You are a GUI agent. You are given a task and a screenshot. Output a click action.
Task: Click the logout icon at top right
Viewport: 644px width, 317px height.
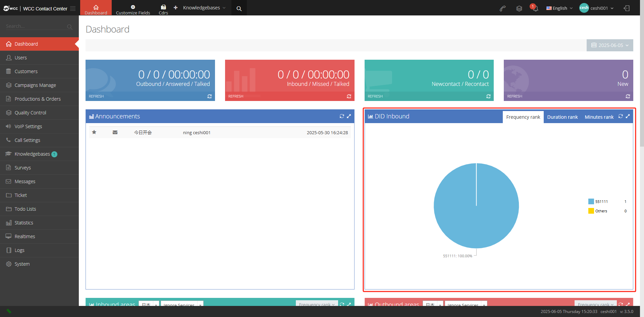627,8
